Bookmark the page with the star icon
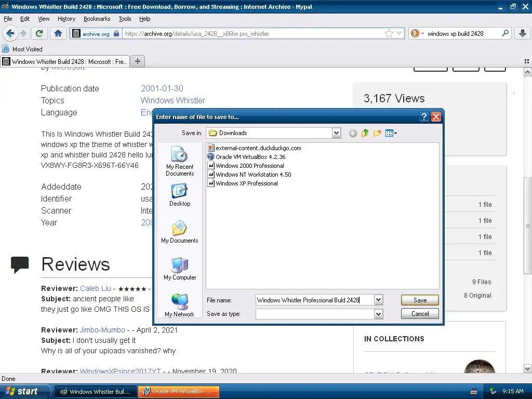Screen dimensions: 532x399 (x=389, y=33)
